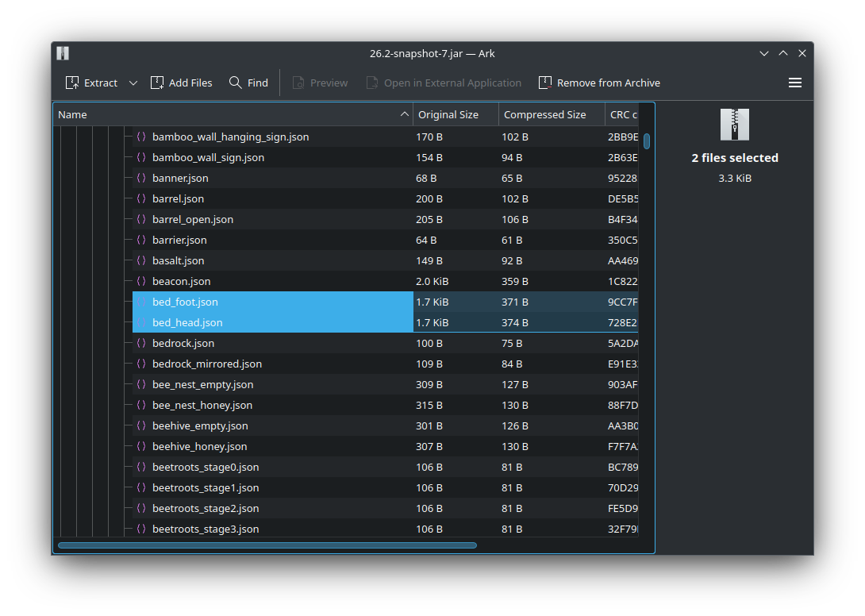865x616 pixels.
Task: Open the Extract dropdown arrow
Action: tap(133, 83)
